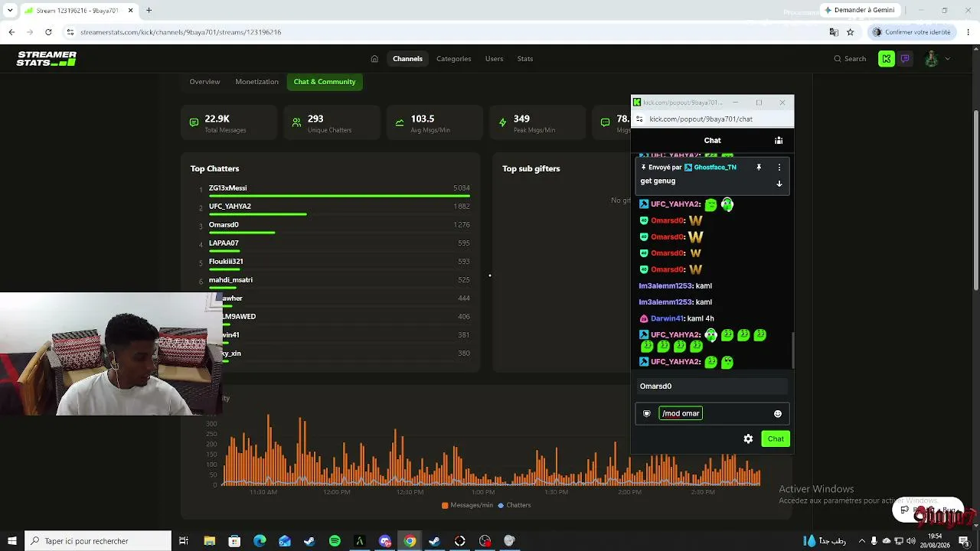Reload the page
Viewport: 980px width, 551px height.
pyautogui.click(x=48, y=32)
